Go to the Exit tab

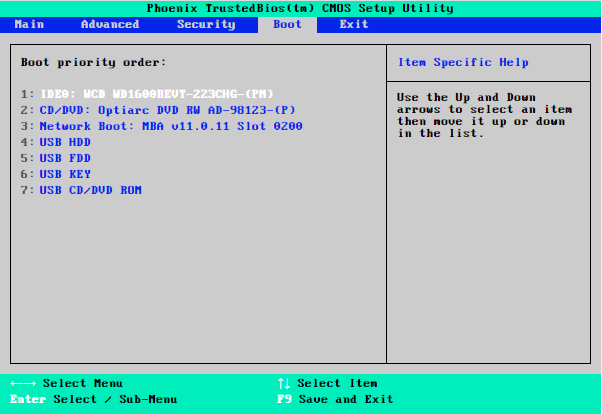click(x=354, y=25)
